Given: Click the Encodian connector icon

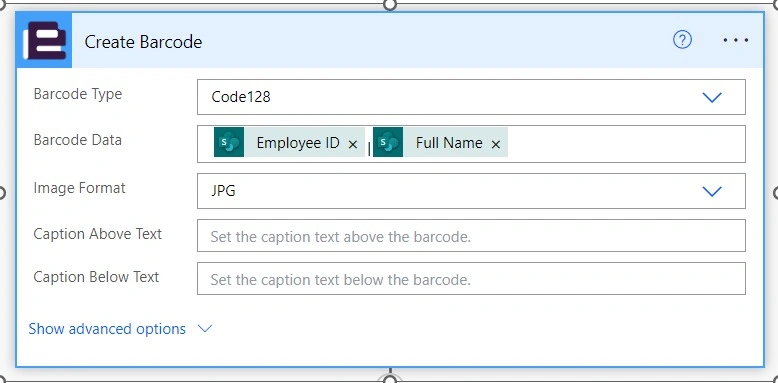Looking at the screenshot, I should click(45, 41).
